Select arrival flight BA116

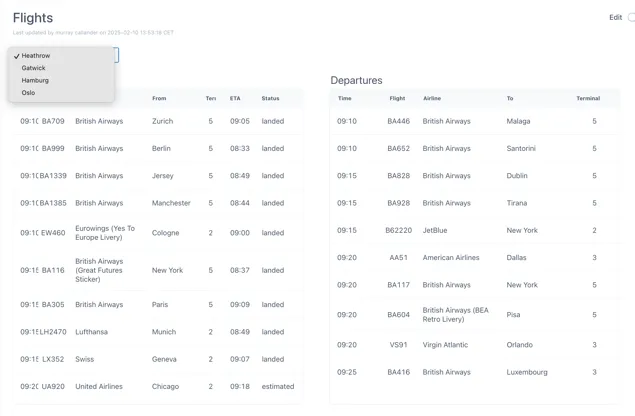click(x=53, y=270)
